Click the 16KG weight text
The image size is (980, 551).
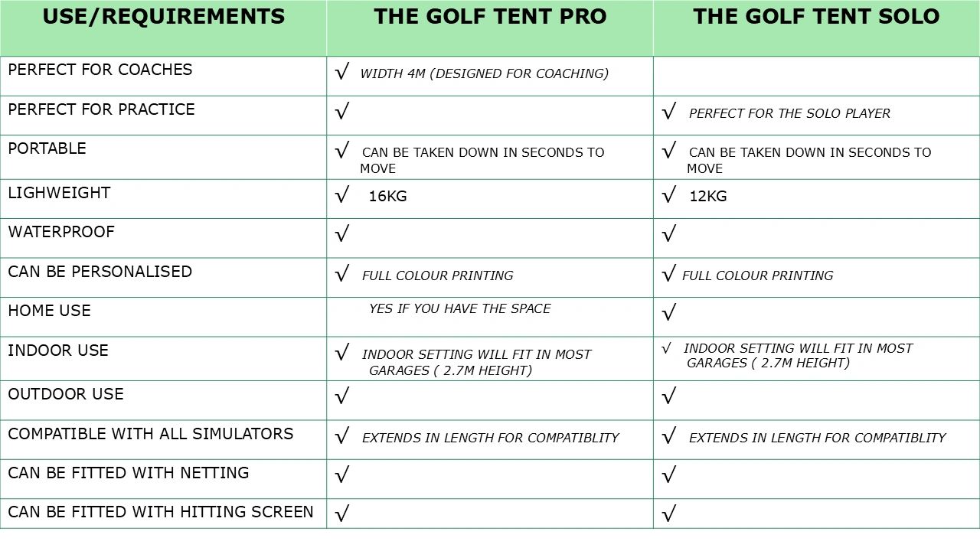(387, 197)
